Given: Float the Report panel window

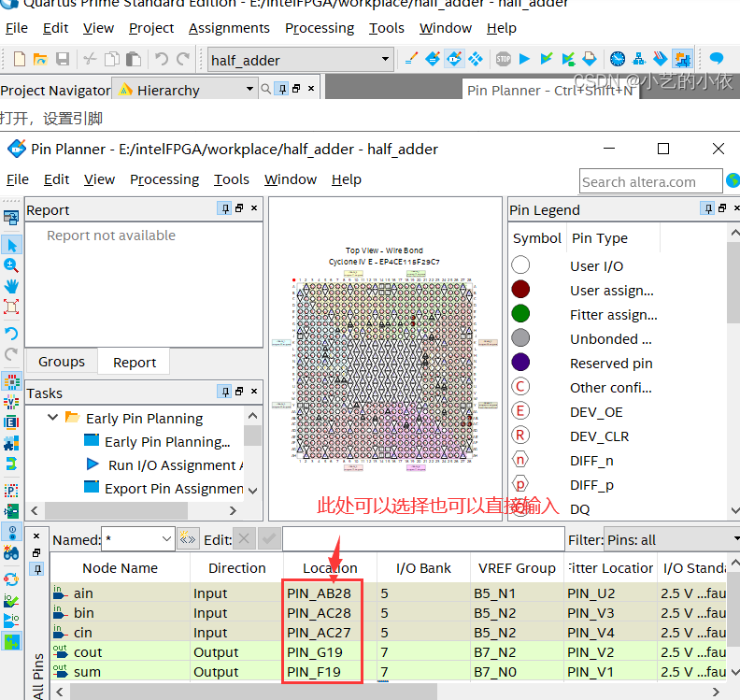Looking at the screenshot, I should coord(240,208).
